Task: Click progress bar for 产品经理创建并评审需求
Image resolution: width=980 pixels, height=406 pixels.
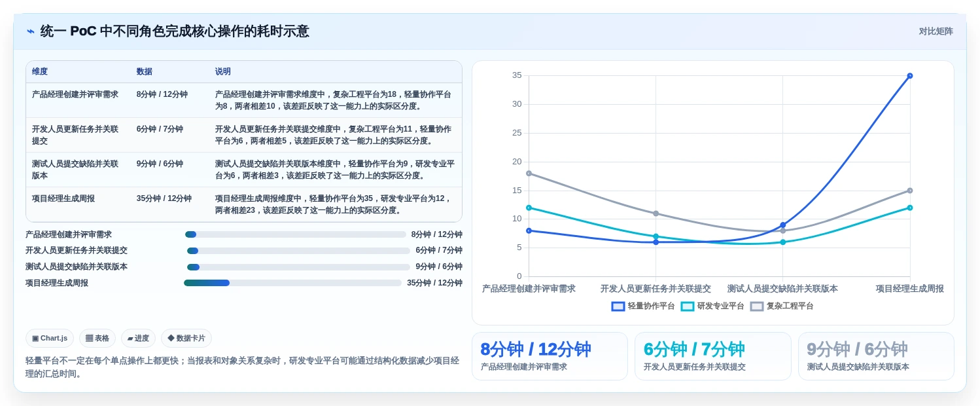Action: (x=296, y=234)
